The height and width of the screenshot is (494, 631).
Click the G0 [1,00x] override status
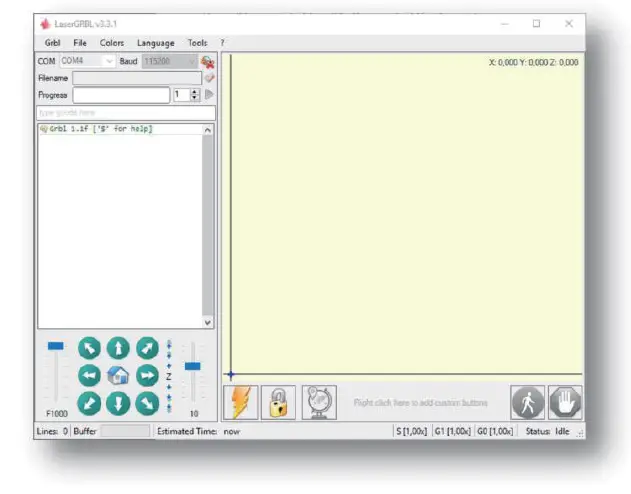(x=495, y=431)
